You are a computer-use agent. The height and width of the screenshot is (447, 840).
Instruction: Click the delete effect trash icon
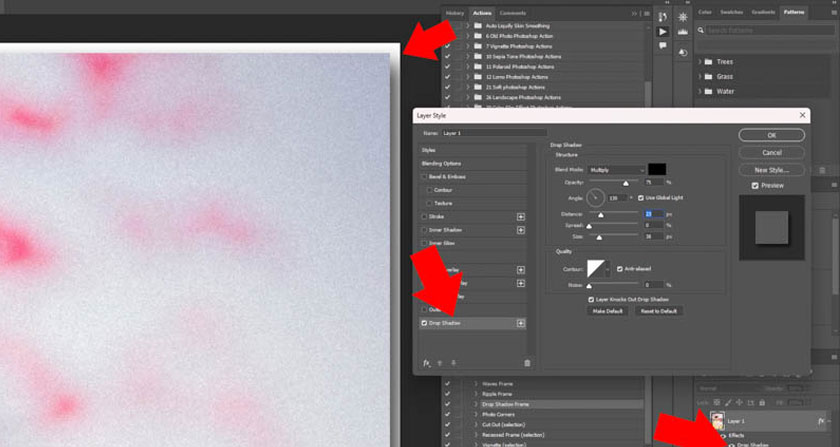527,363
